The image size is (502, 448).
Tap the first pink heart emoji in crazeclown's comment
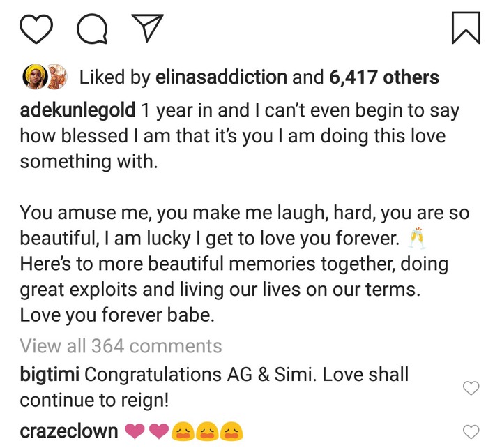[136, 432]
